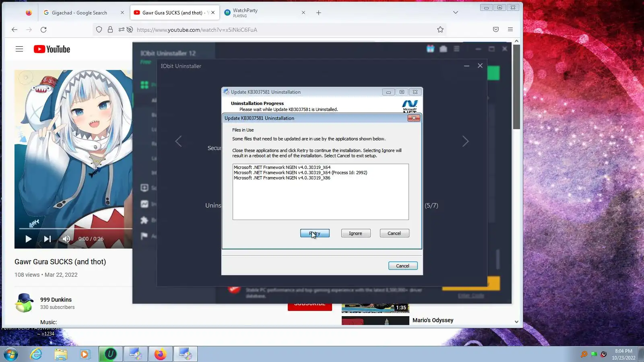Click the YouTube video progress bar
Screen dimensions: 644x362
click(x=76, y=228)
